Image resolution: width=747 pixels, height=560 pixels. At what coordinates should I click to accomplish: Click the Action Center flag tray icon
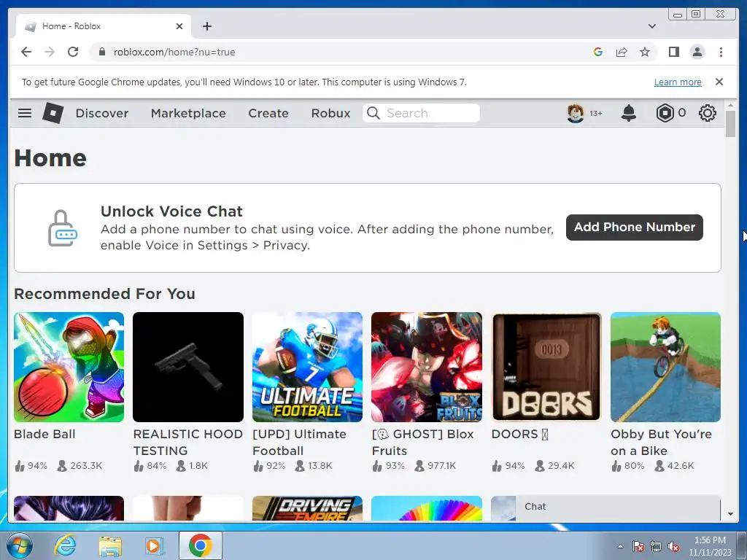coord(638,546)
